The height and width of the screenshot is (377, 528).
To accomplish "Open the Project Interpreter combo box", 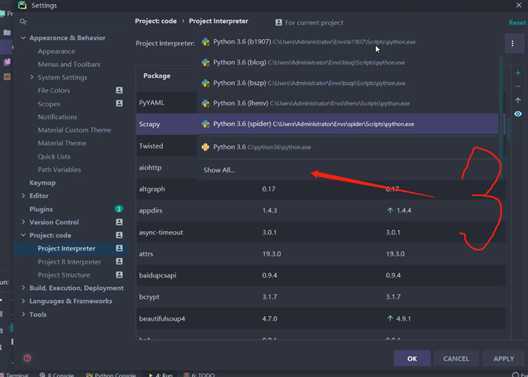I will click(x=350, y=43).
